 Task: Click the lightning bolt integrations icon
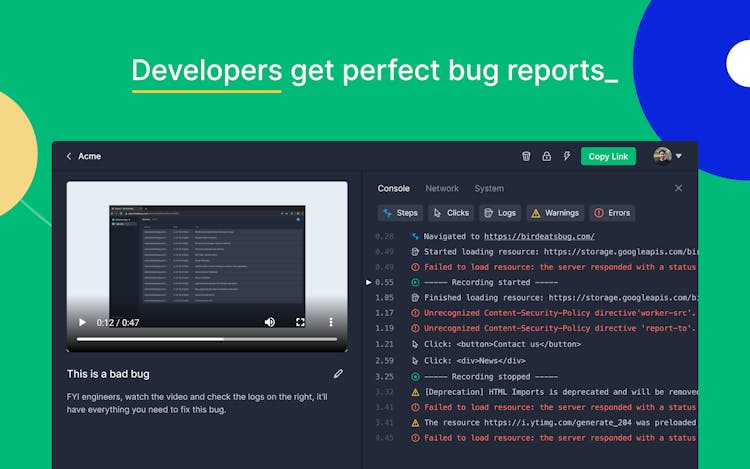pyautogui.click(x=567, y=156)
